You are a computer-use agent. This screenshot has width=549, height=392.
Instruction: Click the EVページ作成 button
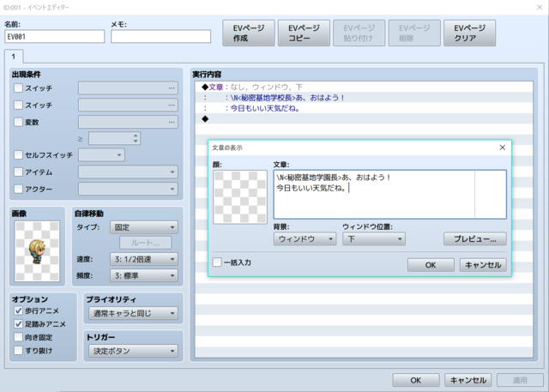(249, 33)
